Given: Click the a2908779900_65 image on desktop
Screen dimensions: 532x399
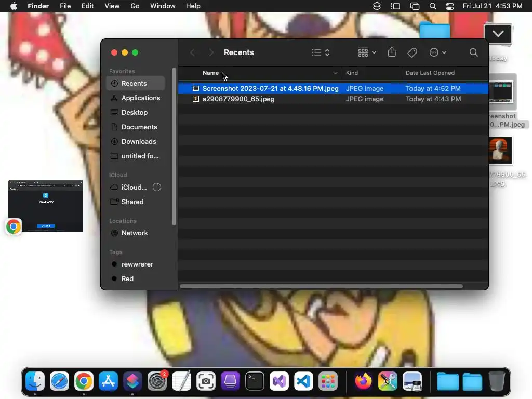Looking at the screenshot, I should pyautogui.click(x=500, y=150).
